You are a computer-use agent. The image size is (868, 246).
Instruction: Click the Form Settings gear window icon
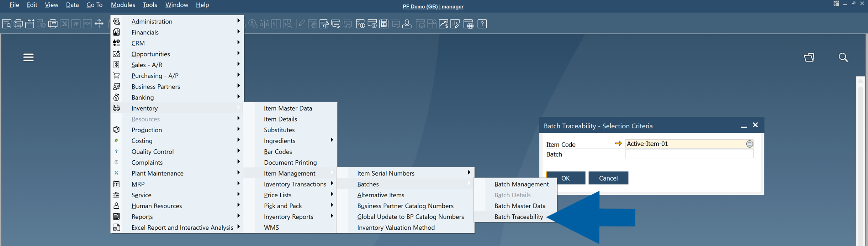(312, 24)
